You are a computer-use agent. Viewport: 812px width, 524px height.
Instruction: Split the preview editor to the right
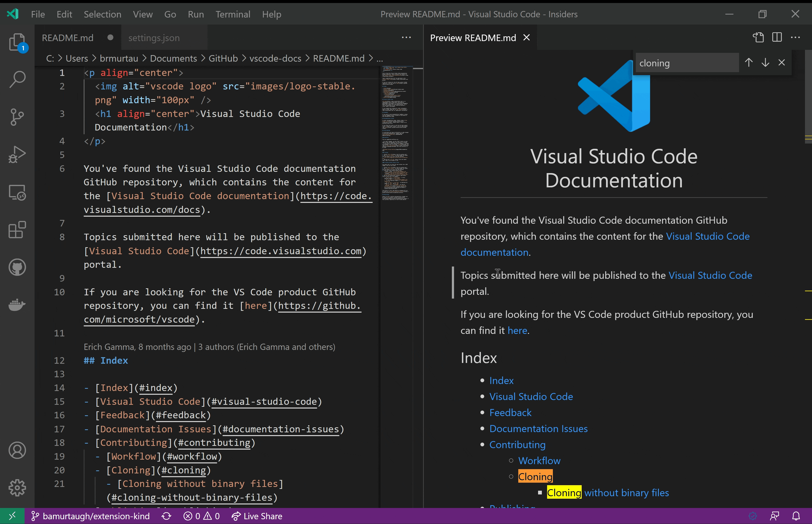tap(777, 37)
